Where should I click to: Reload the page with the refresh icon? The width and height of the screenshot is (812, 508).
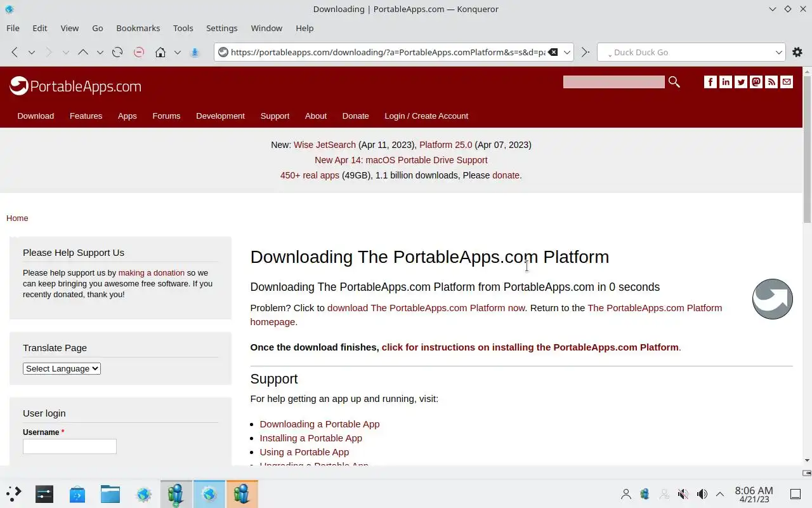(x=117, y=52)
